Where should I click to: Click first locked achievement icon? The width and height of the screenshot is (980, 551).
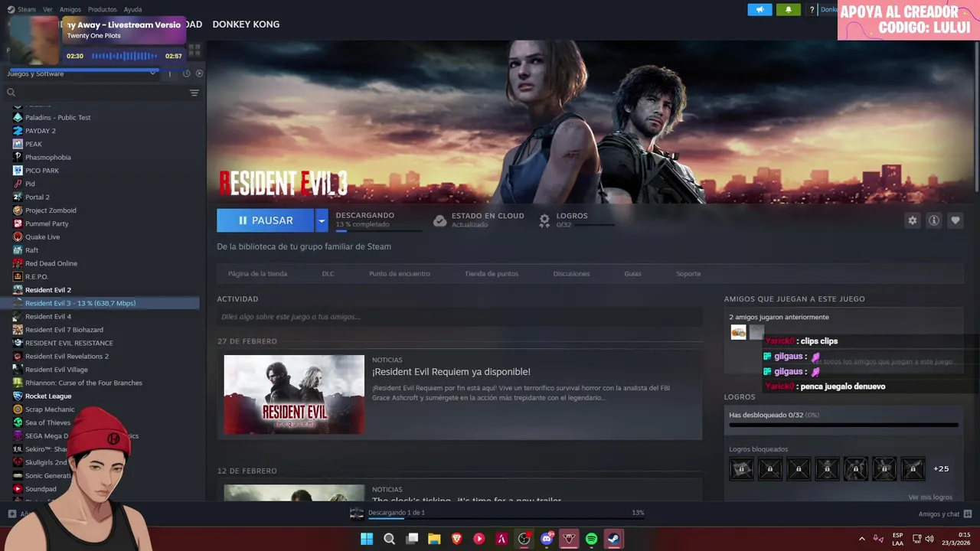click(741, 468)
